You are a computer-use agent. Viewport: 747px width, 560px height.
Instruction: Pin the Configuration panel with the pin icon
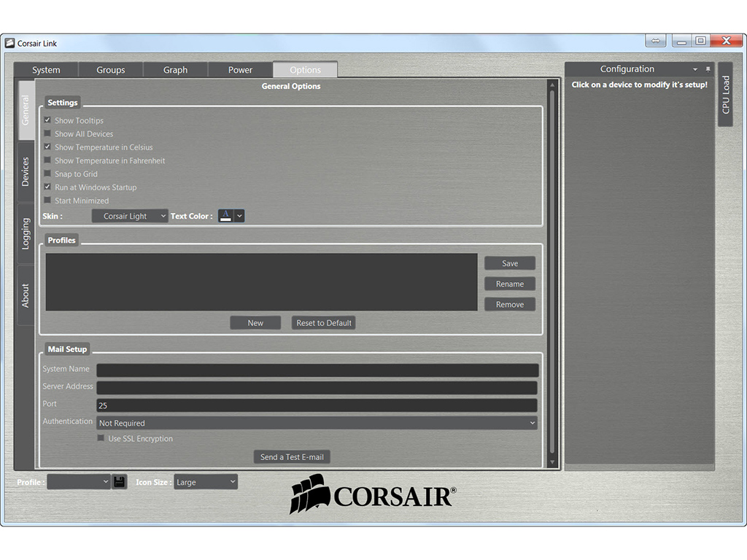coord(708,69)
